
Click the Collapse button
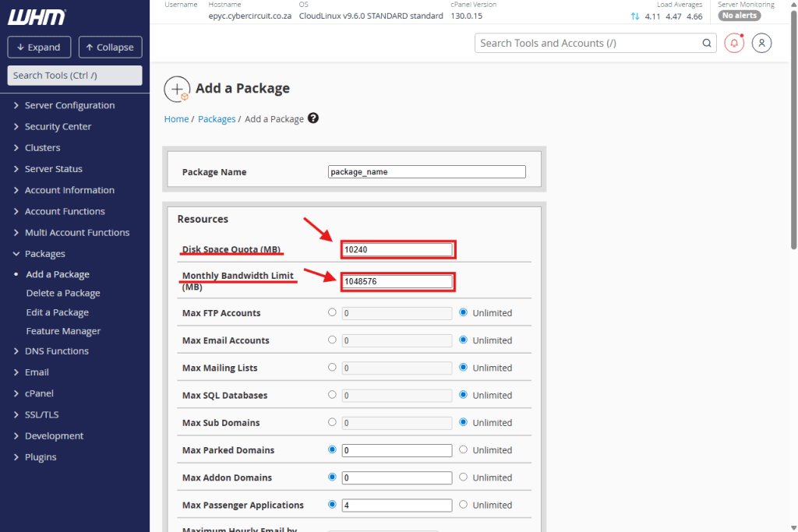[110, 47]
